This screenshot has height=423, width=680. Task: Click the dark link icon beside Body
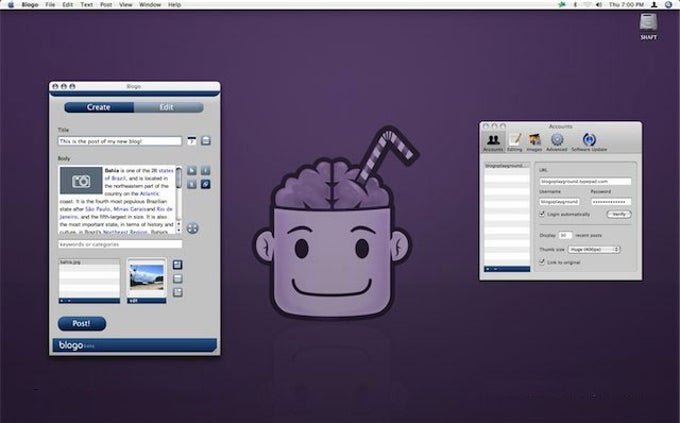click(206, 184)
